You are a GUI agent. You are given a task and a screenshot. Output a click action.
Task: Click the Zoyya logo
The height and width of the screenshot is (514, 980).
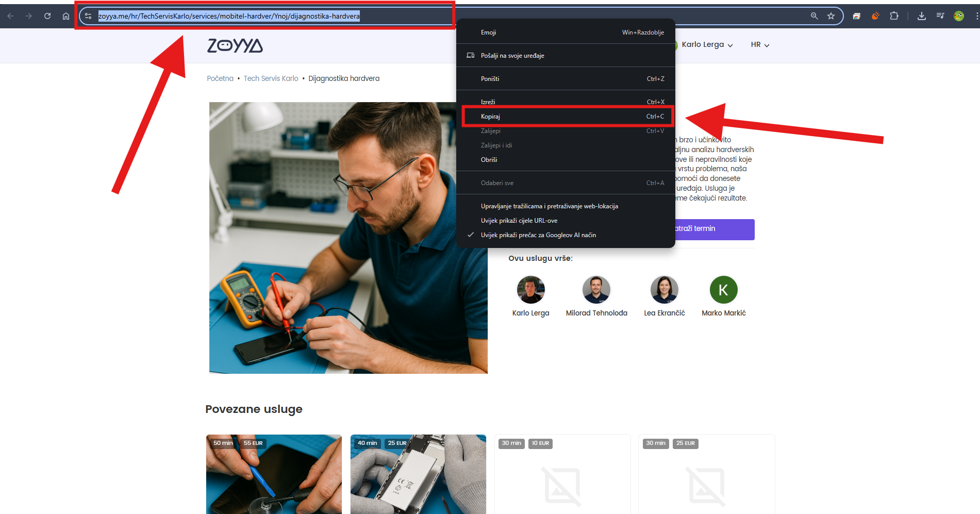point(235,45)
